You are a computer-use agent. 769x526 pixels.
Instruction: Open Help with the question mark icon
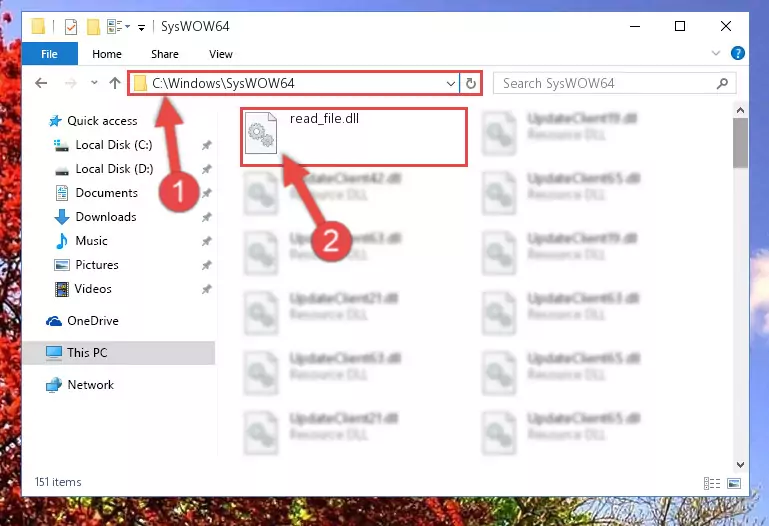[737, 53]
